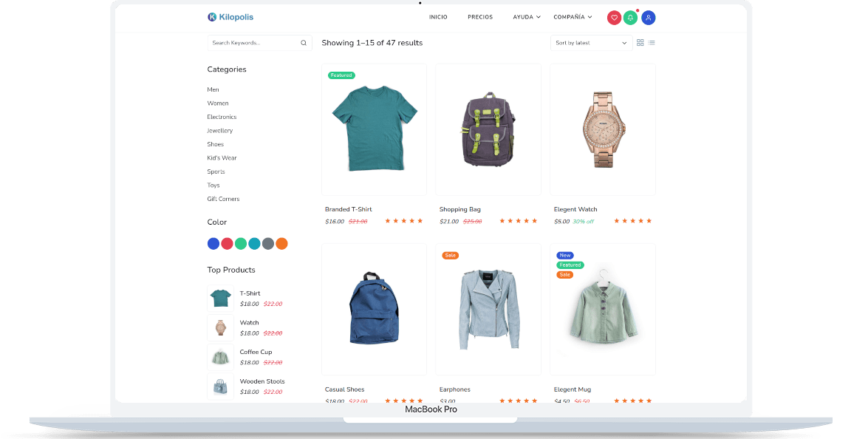Click the $21.00 price of Shopping Bag
The image size is (868, 439).
click(449, 222)
